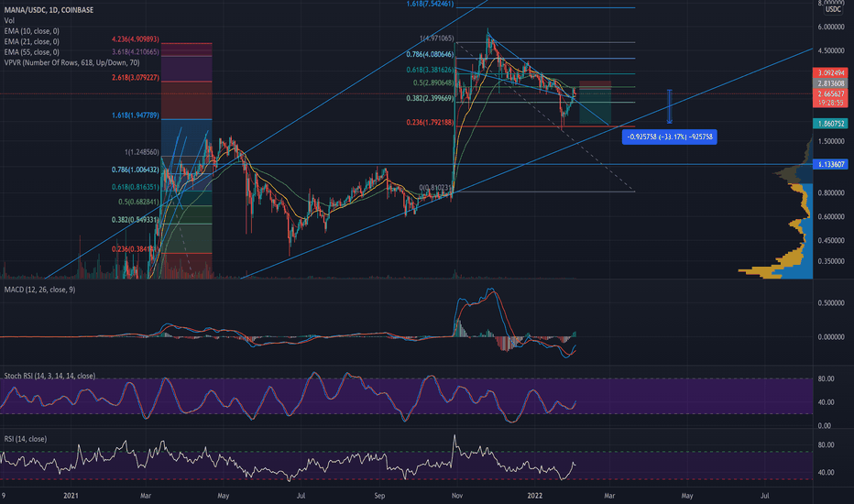This screenshot has height=504, width=854.
Task: Click the 0.786(4.080646) Fibonacci level label
Action: [x=430, y=54]
